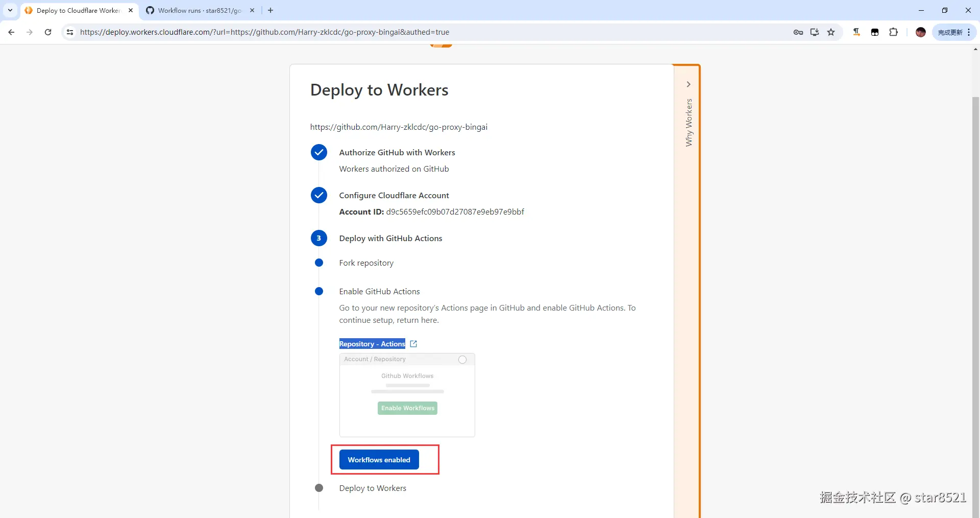
Task: Click the Deploy to Workers step label at bottom
Action: 373,488
